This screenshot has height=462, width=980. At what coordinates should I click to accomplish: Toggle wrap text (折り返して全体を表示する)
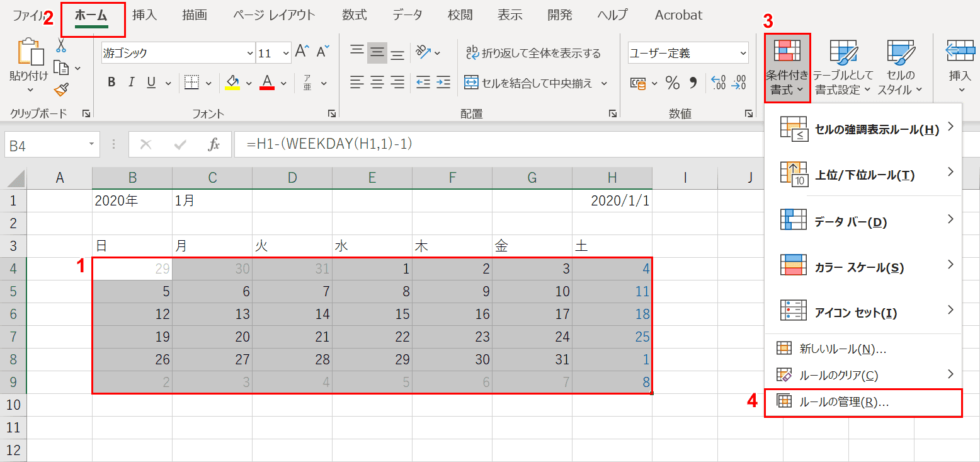point(533,53)
